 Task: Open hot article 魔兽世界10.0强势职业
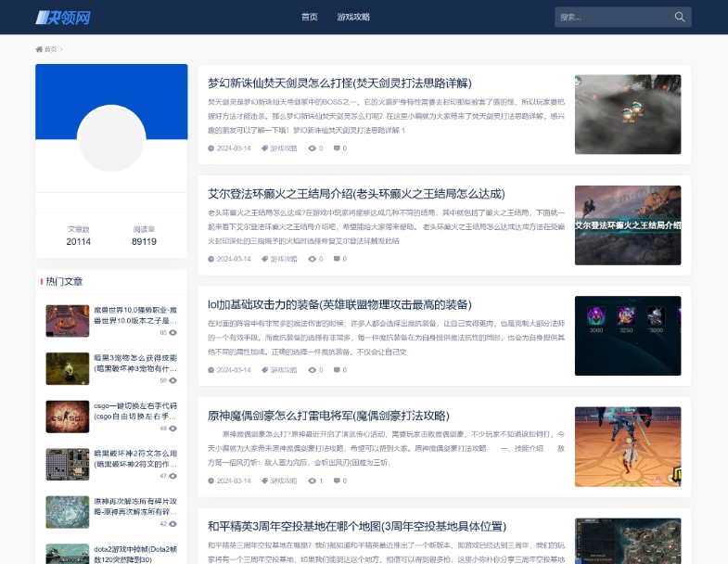coord(135,315)
